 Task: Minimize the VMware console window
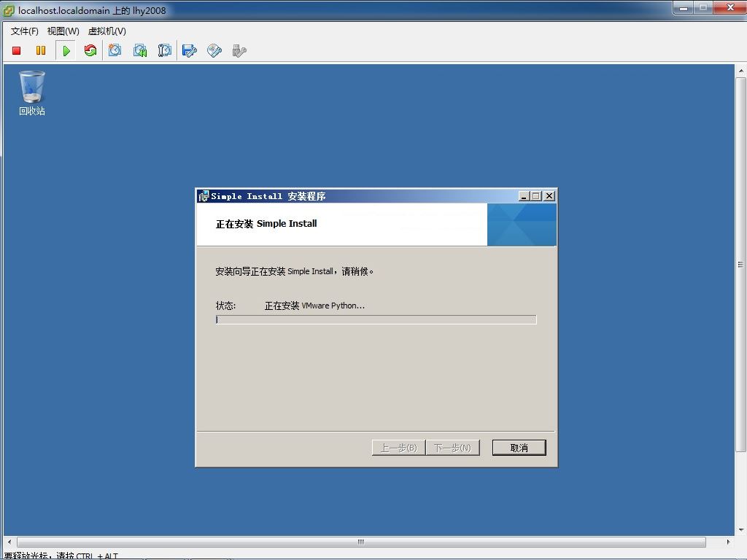pos(683,7)
